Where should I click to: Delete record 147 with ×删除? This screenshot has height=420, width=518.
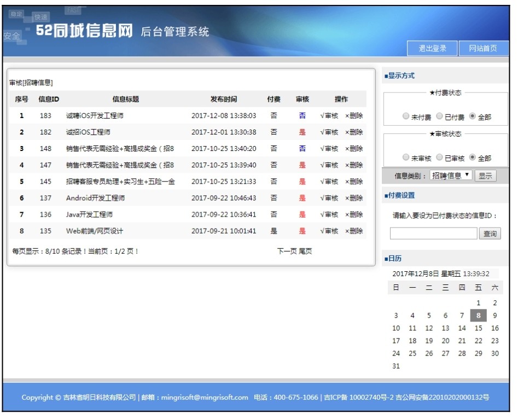point(354,165)
